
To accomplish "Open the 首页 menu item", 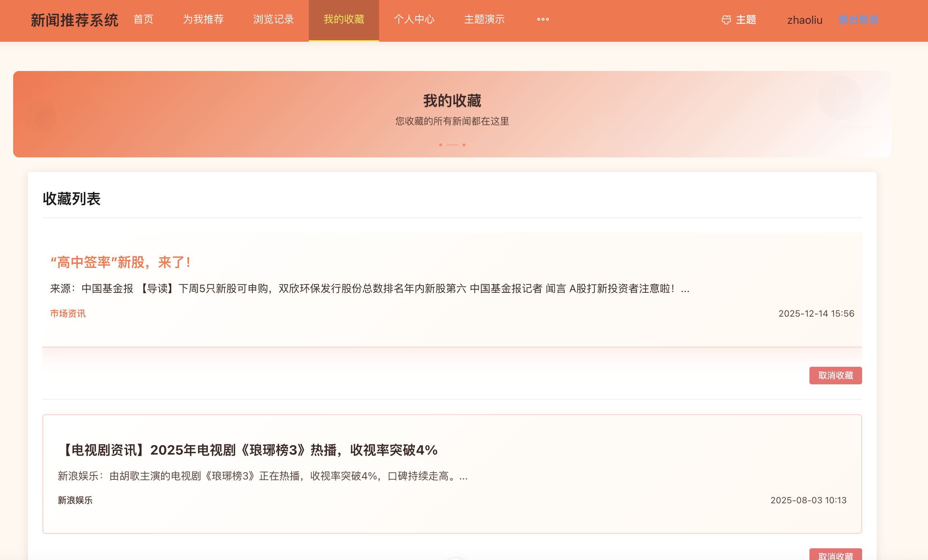I will (143, 20).
